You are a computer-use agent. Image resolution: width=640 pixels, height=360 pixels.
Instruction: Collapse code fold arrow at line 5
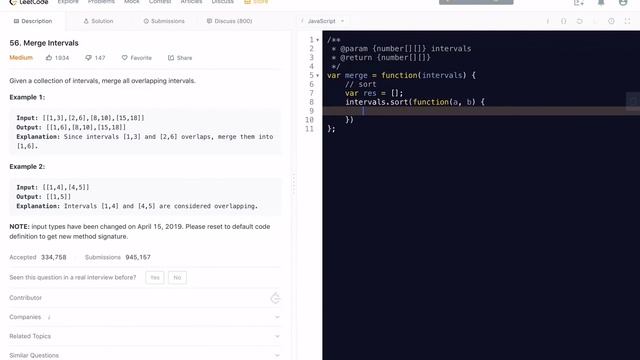pos(318,76)
